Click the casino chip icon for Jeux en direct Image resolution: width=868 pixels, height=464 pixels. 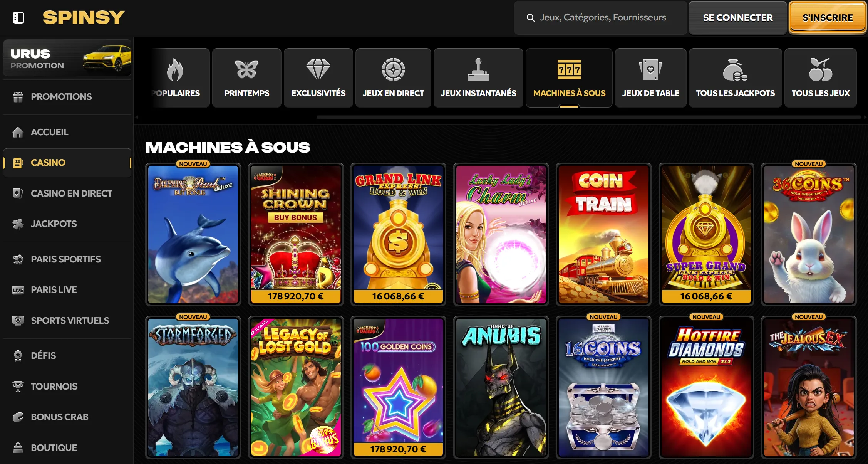tap(393, 70)
